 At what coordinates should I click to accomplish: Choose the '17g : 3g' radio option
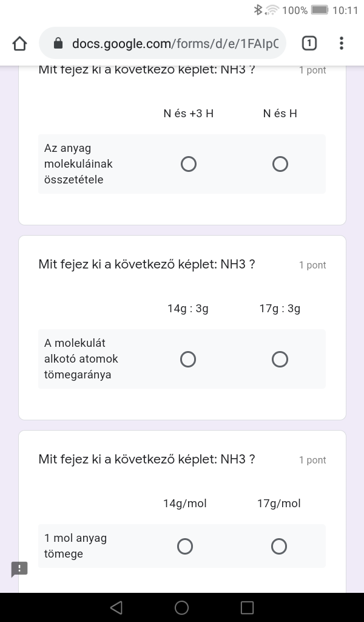pos(280,360)
